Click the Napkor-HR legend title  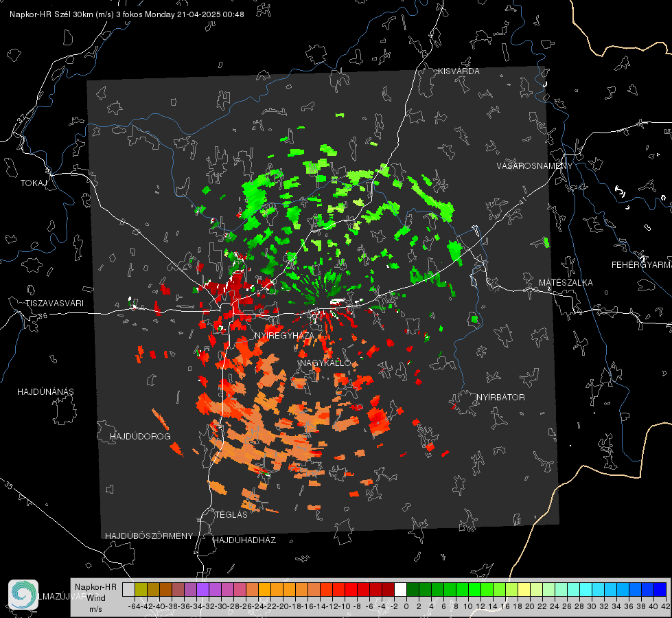click(x=95, y=586)
